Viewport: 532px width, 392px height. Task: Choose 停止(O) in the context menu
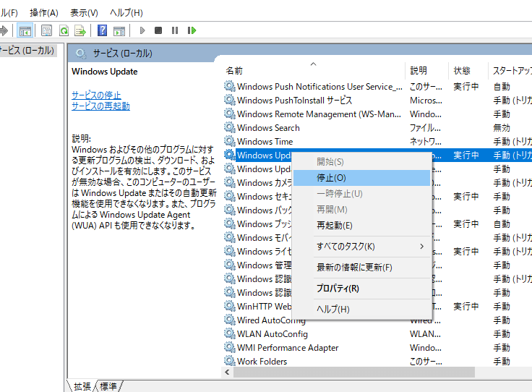tap(331, 177)
